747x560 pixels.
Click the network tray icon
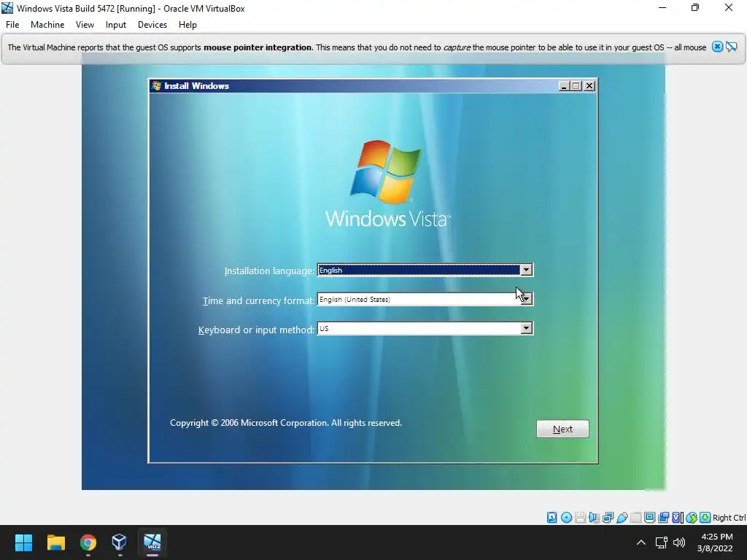[x=661, y=542]
